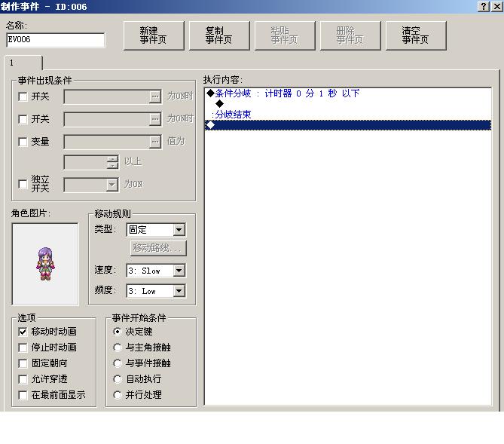
Task: Close the 制作事件 dialog window
Action: pos(497,7)
